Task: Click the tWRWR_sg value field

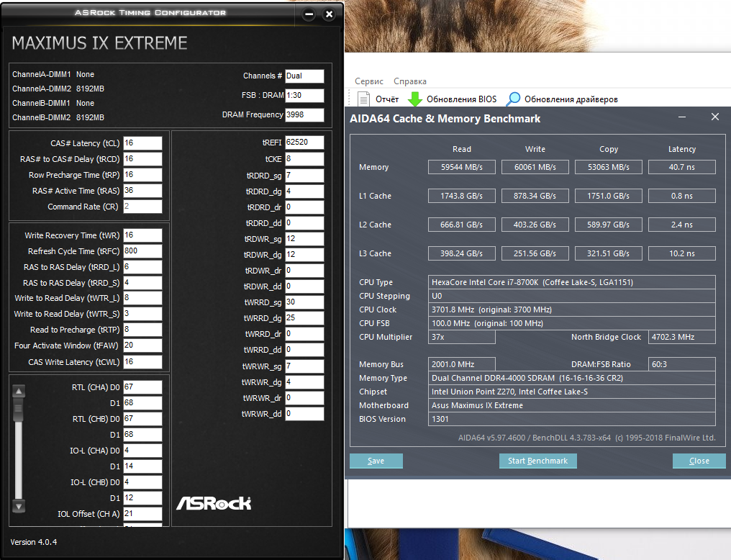Action: tap(304, 366)
